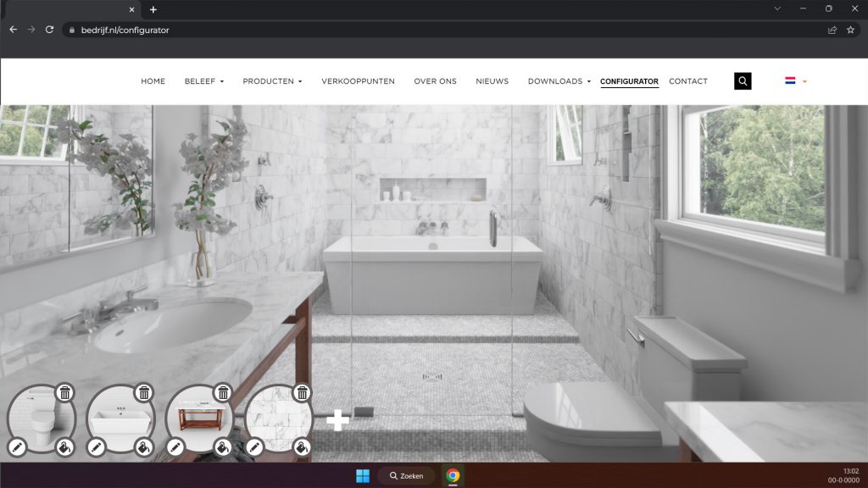The image size is (868, 488).
Task: Open the paint bucket for the wooden vanity item
Action: 223,446
